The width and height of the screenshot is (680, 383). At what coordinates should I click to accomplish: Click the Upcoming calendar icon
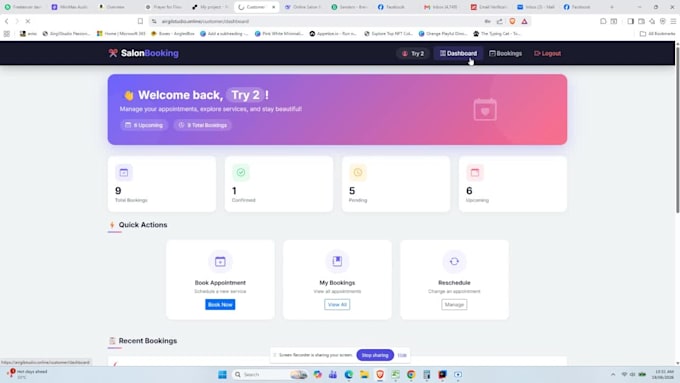click(x=475, y=172)
